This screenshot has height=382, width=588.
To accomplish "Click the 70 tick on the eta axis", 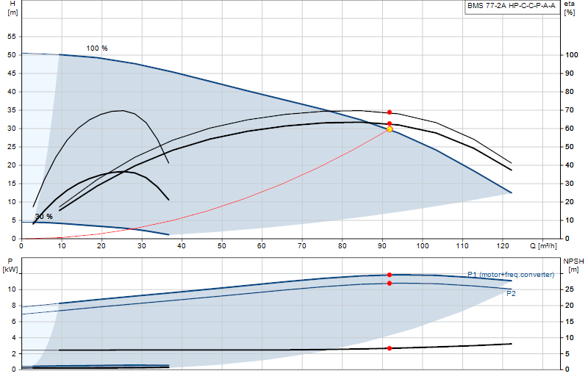I will [x=569, y=110].
